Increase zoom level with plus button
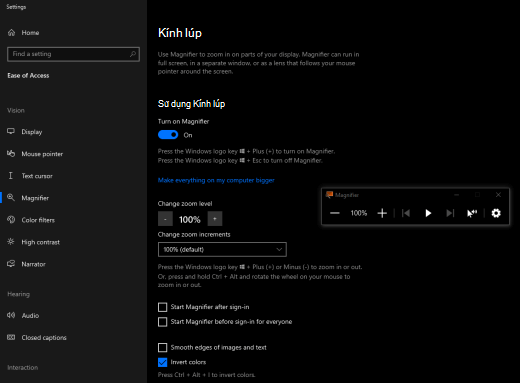 coord(215,219)
